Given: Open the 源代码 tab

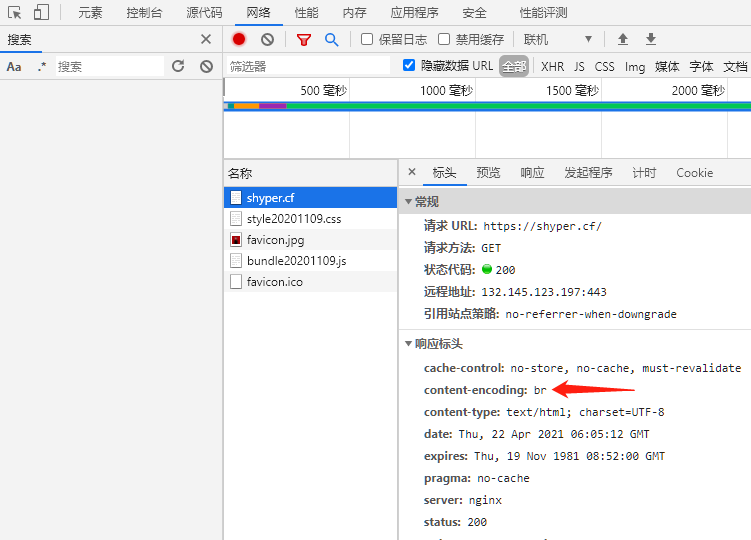Looking at the screenshot, I should pos(205,13).
